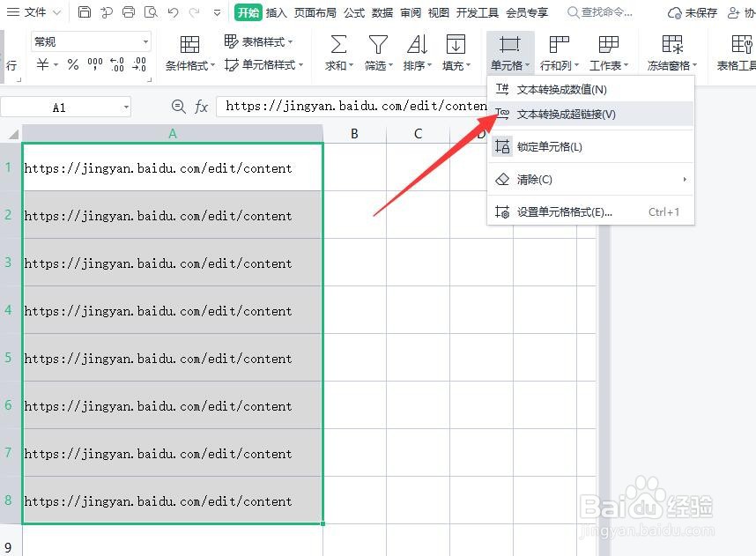The image size is (756, 556).
Task: Choose 文本转换成超链接(V) menu item
Action: pyautogui.click(x=590, y=115)
